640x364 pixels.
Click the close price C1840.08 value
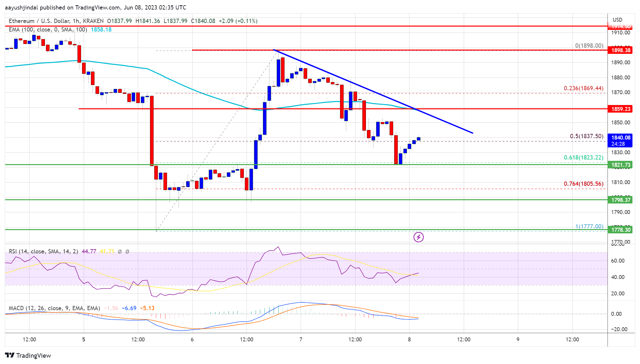point(203,21)
